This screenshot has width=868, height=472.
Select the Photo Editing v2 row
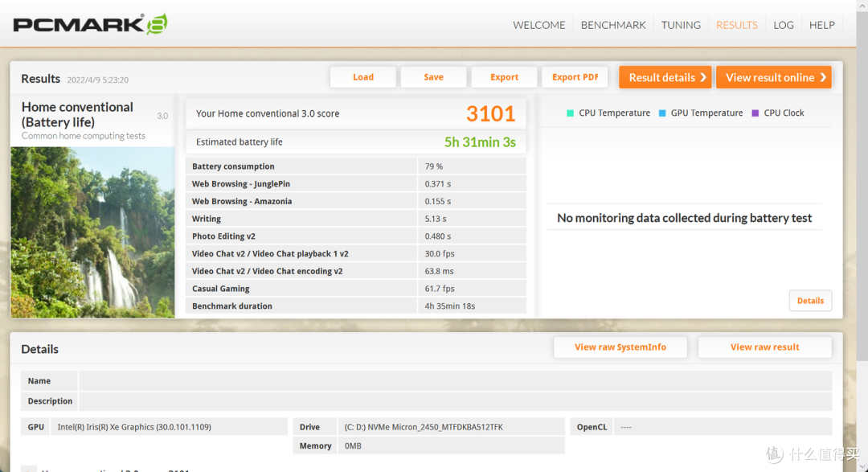click(x=355, y=236)
